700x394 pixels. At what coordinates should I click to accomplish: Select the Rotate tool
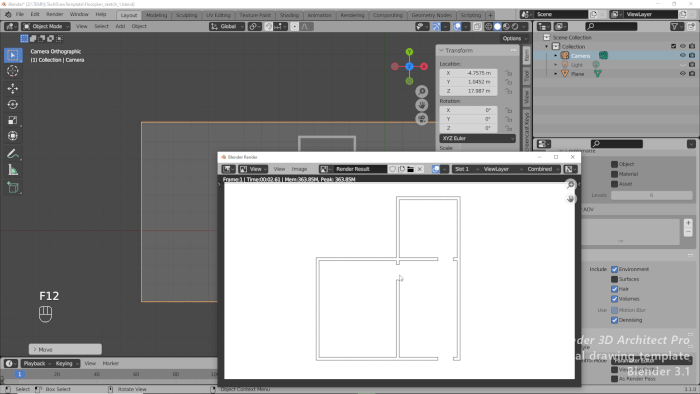click(x=12, y=104)
